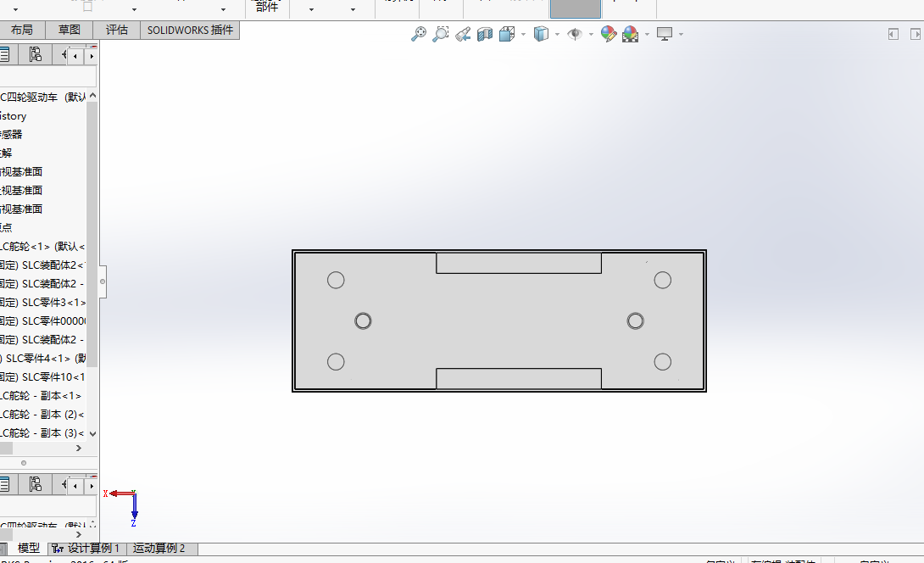
Task: Select the SLC零件10<1 component
Action: click(x=43, y=376)
